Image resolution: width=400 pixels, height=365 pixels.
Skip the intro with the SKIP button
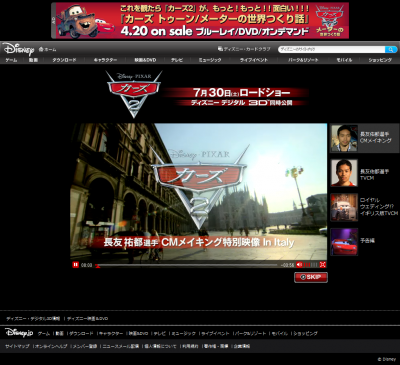pos(311,277)
